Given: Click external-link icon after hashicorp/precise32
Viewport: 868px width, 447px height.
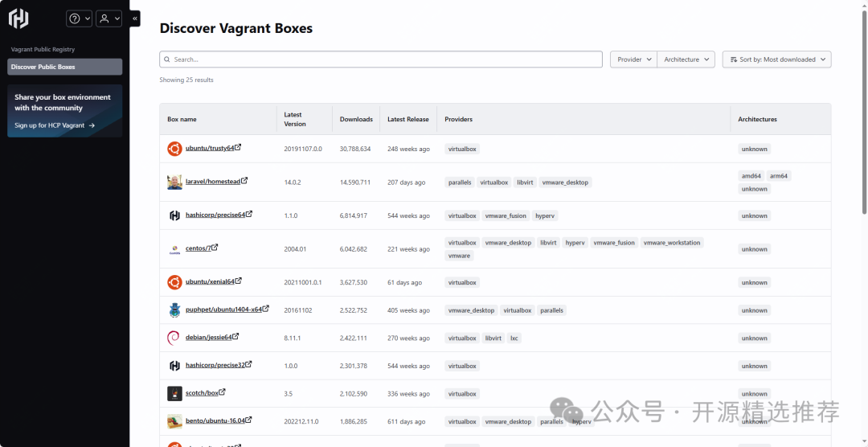Looking at the screenshot, I should 249,364.
